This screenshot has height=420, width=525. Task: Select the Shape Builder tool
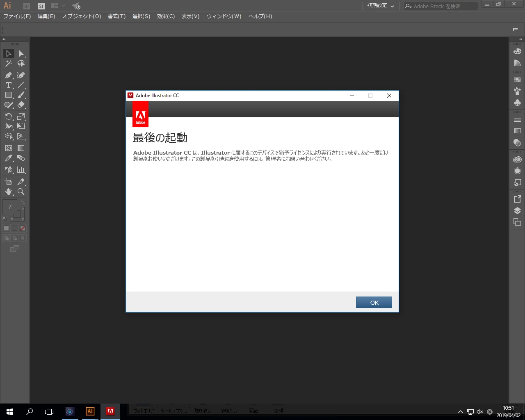[9, 137]
